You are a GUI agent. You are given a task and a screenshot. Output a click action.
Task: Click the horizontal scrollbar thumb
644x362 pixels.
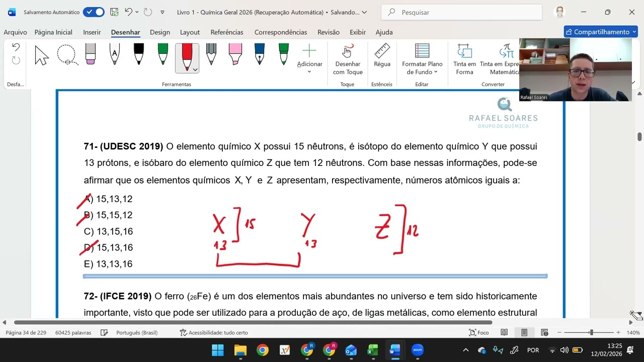click(253, 322)
